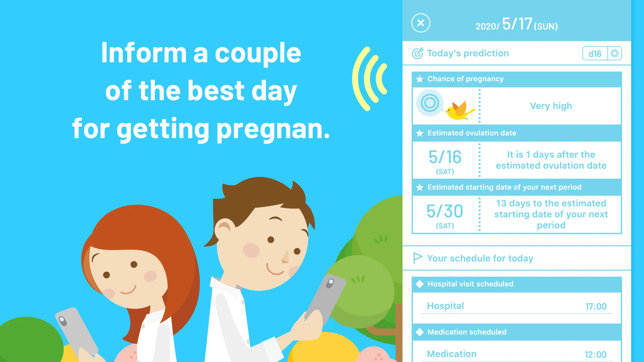The height and width of the screenshot is (362, 644).
Task: Click the close X button on the panel
Action: tap(421, 23)
